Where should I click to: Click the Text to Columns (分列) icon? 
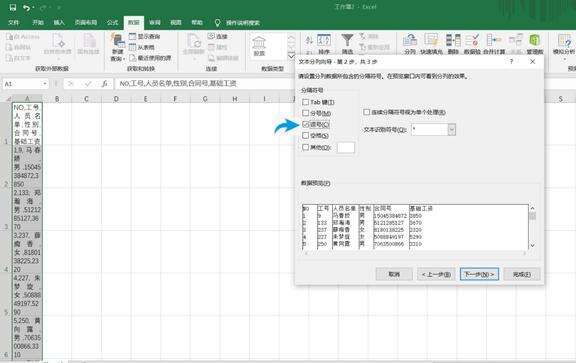[x=410, y=44]
